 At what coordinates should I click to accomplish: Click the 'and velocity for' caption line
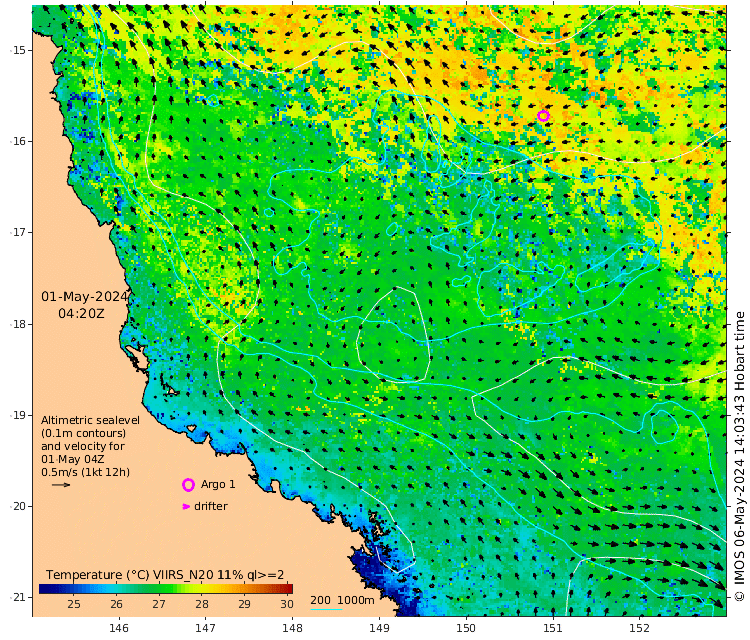[83, 446]
